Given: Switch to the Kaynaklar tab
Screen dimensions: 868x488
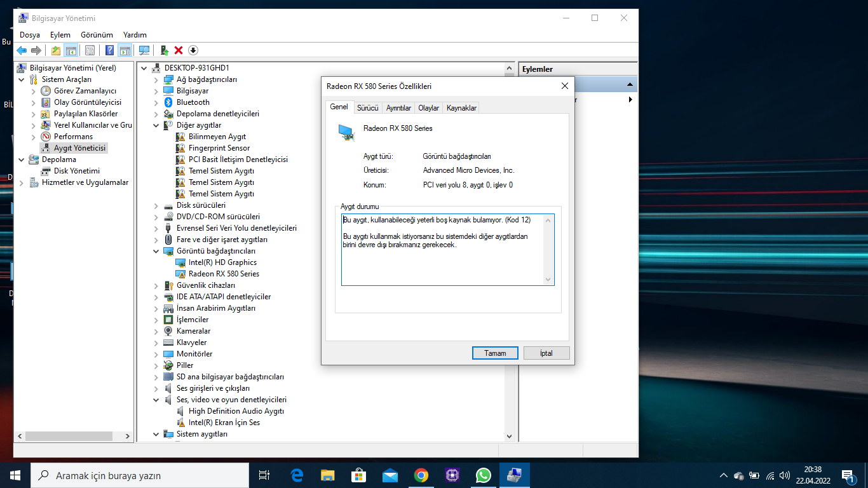Looking at the screenshot, I should [x=461, y=108].
